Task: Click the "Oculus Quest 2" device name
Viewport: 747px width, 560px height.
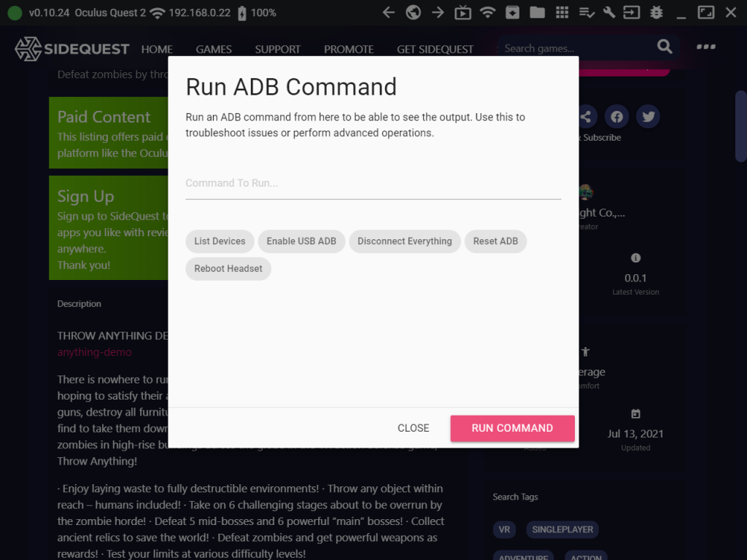Action: point(110,13)
